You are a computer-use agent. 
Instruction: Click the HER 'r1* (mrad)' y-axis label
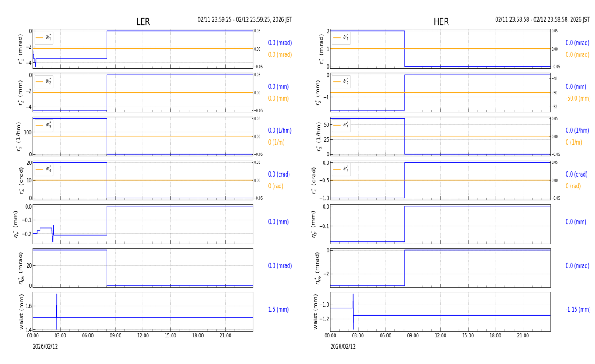coord(321,49)
